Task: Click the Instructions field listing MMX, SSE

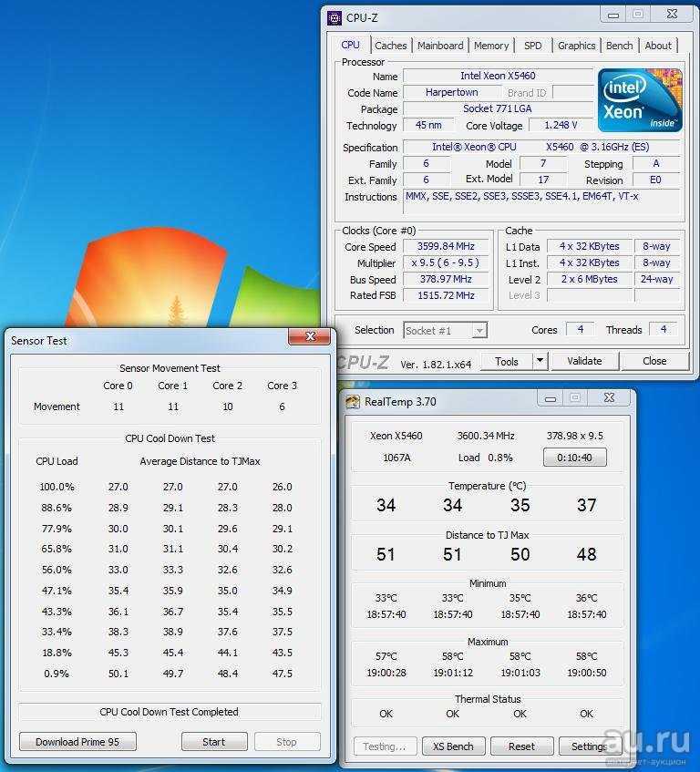Action: [541, 201]
